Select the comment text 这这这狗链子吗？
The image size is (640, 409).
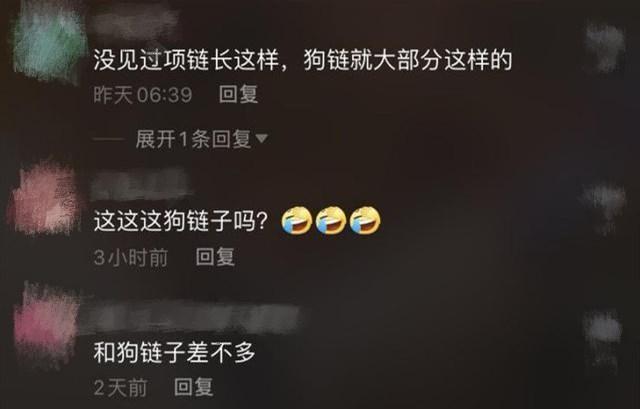pyautogui.click(x=180, y=221)
